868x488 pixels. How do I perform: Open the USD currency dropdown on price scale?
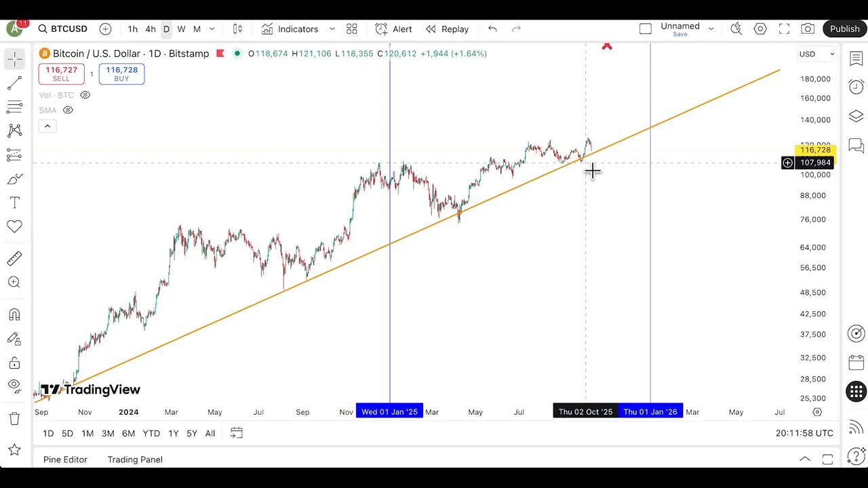[817, 54]
